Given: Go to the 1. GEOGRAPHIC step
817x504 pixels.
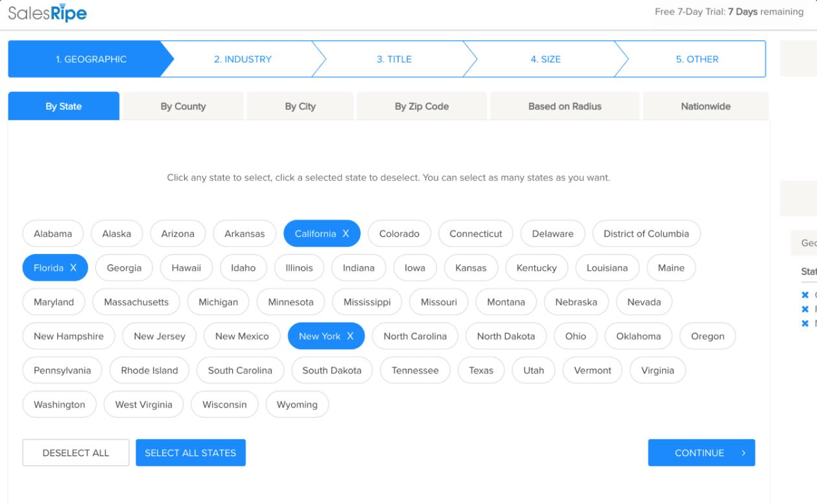Looking at the screenshot, I should tap(91, 59).
